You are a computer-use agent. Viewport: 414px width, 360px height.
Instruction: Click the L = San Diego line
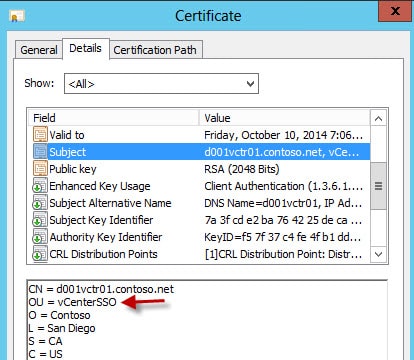[x=62, y=328]
